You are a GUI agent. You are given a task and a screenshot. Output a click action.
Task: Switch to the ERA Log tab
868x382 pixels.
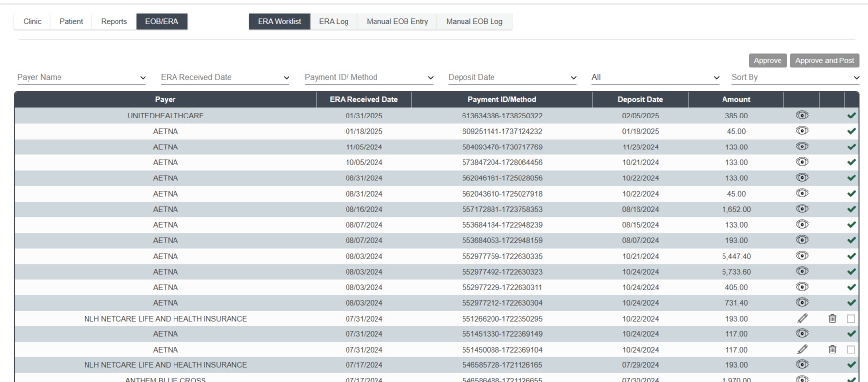coord(333,22)
